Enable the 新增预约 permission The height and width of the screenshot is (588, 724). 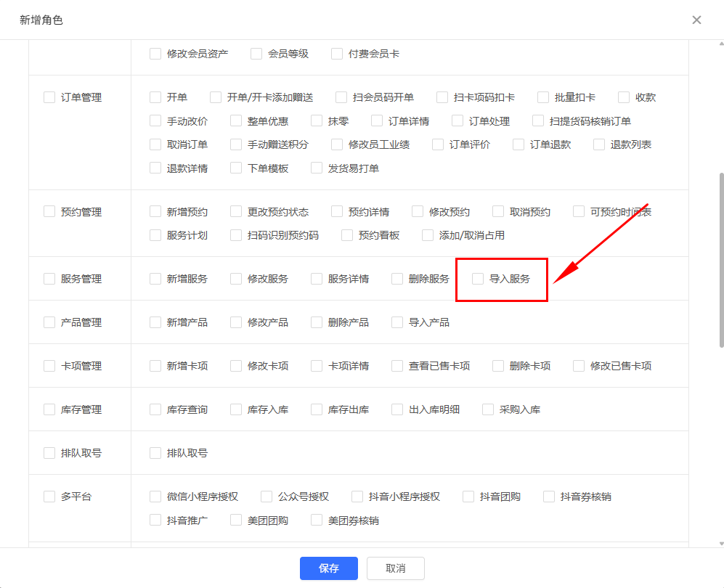click(x=155, y=212)
